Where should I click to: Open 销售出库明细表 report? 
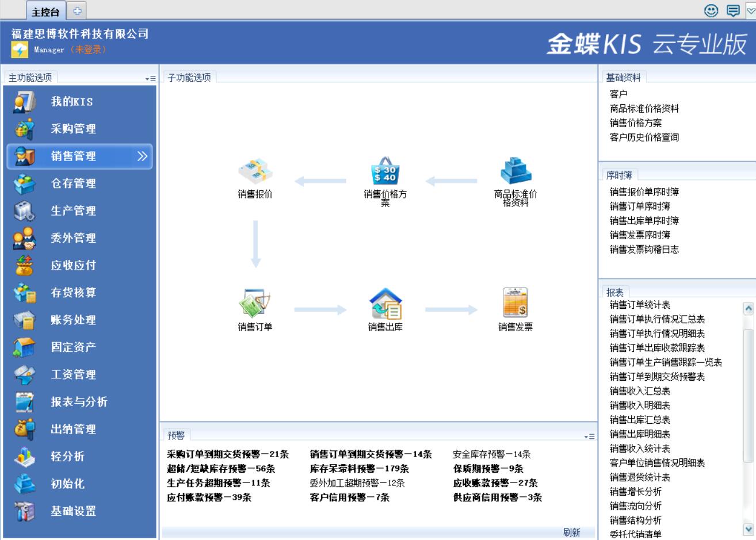[x=640, y=434]
